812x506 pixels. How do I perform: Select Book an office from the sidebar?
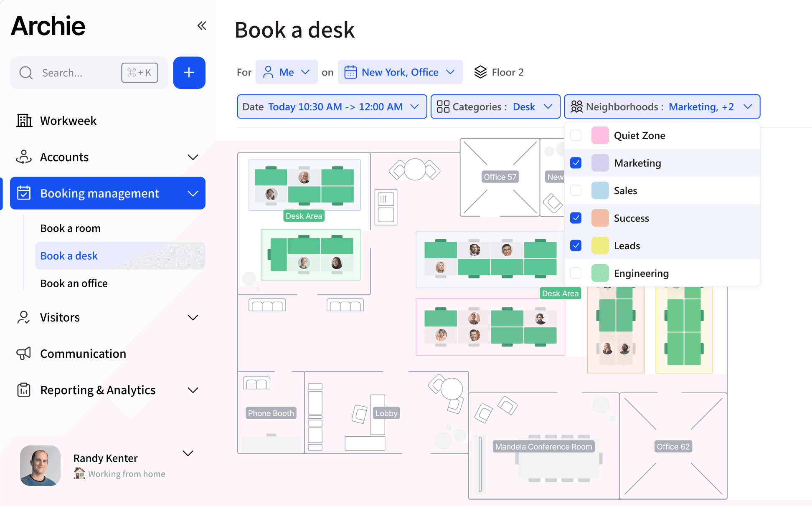pos(74,283)
